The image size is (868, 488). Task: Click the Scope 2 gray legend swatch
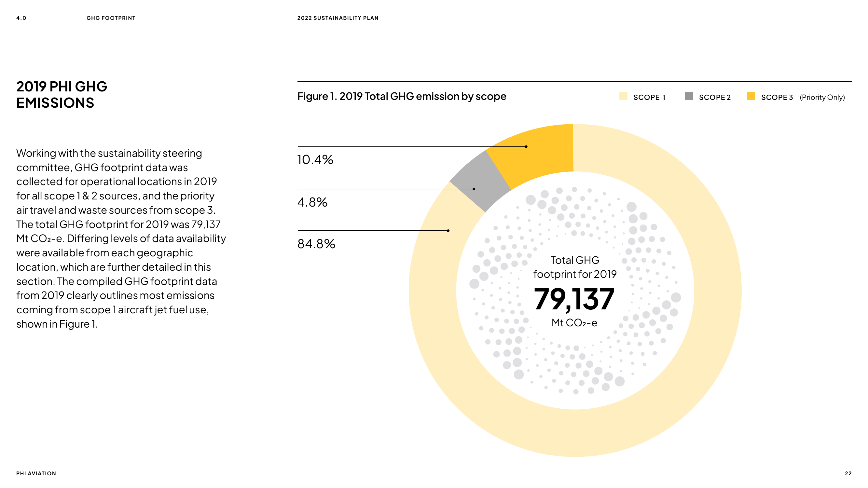point(689,96)
